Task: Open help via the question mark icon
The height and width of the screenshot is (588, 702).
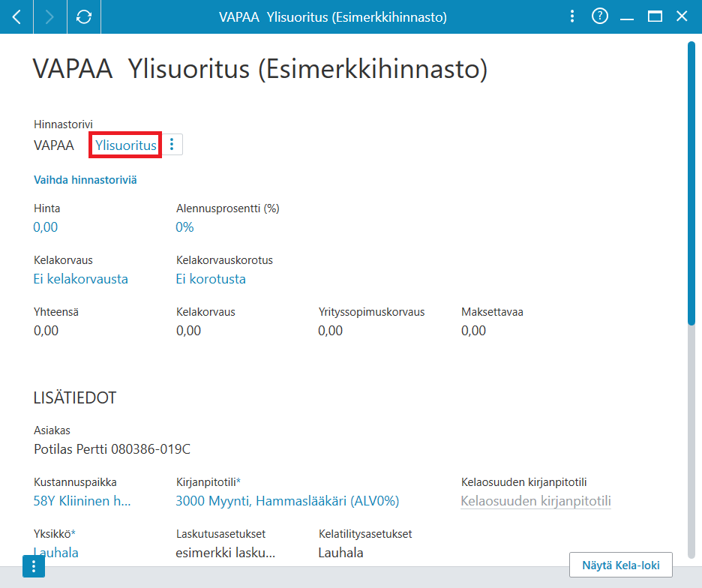Action: [599, 16]
